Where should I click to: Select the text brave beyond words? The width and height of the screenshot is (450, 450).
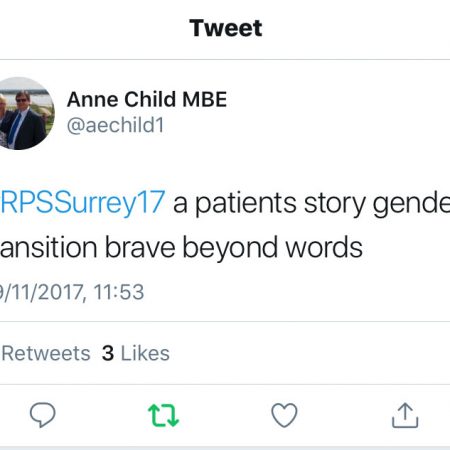click(x=234, y=247)
